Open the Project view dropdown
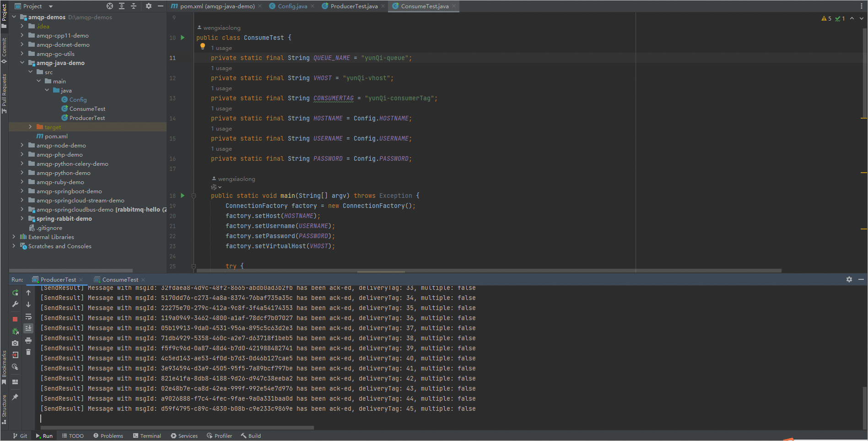 pos(51,6)
